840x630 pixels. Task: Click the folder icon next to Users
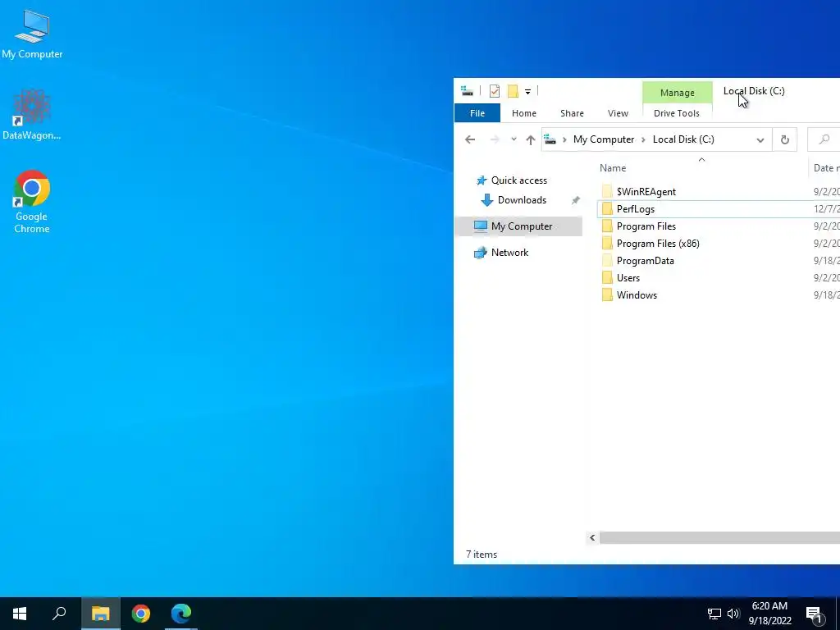click(607, 277)
